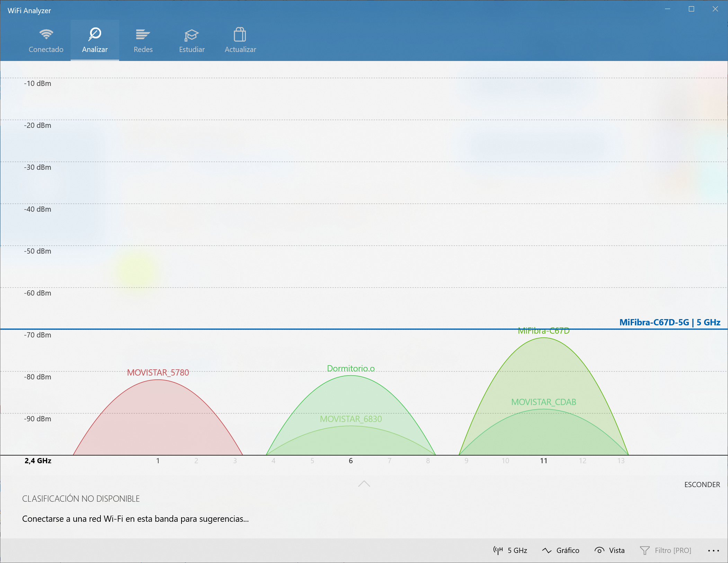This screenshot has height=563, width=728.
Task: Open the Redes list icon
Action: click(x=143, y=34)
